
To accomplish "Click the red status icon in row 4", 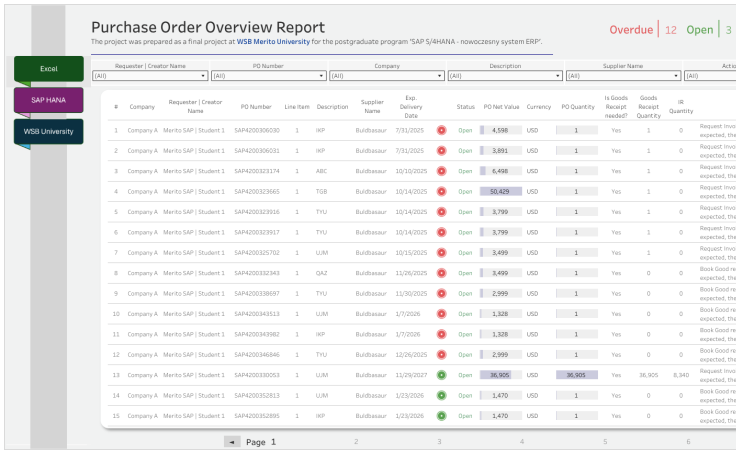I will [x=441, y=191].
